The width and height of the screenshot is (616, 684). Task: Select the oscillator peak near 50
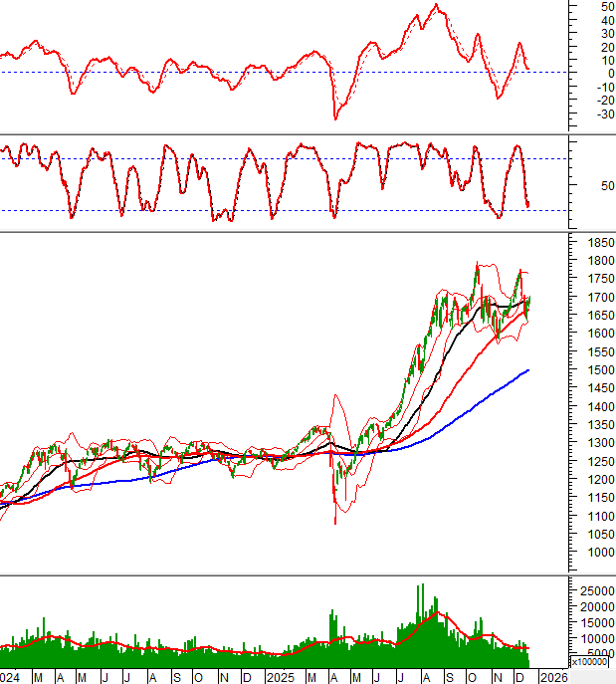click(436, 6)
